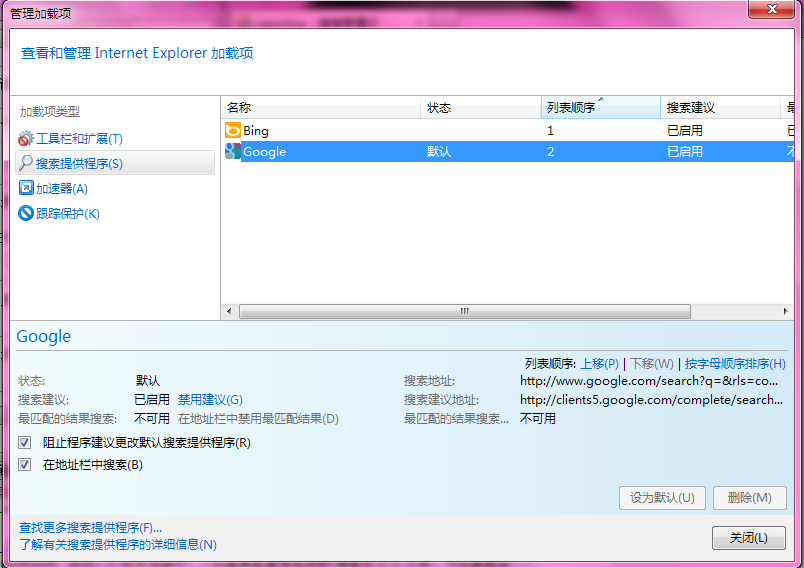Close the 管理加载项 window with X
The width and height of the screenshot is (804, 568).
pos(772,9)
